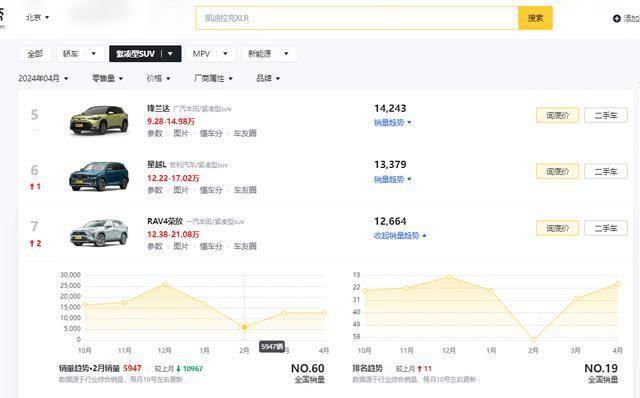The image size is (640, 398).
Task: Select the 新能源 category tab
Action: click(x=260, y=54)
